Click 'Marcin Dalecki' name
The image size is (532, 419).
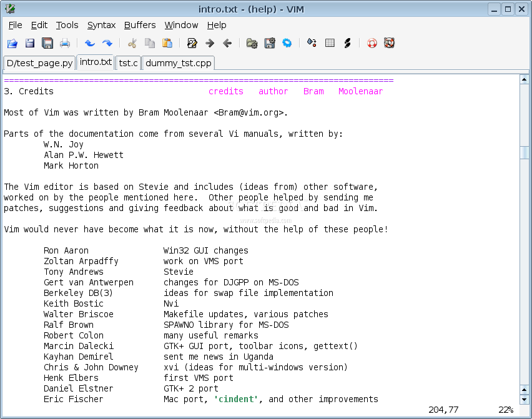(79, 347)
